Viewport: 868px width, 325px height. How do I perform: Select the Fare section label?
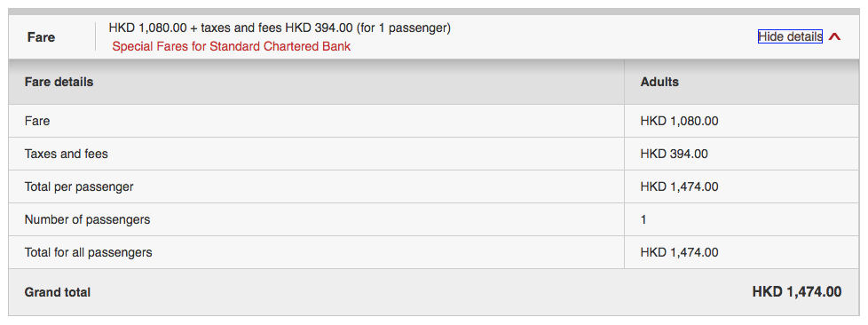click(x=41, y=37)
